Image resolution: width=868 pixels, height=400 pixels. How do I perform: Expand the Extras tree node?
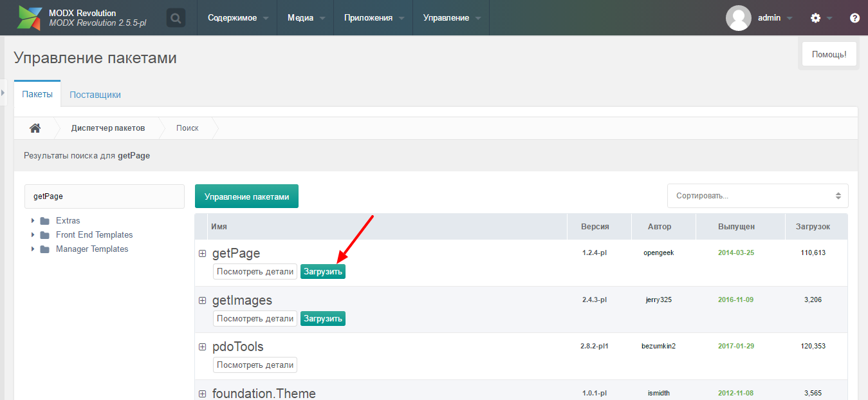(33, 221)
